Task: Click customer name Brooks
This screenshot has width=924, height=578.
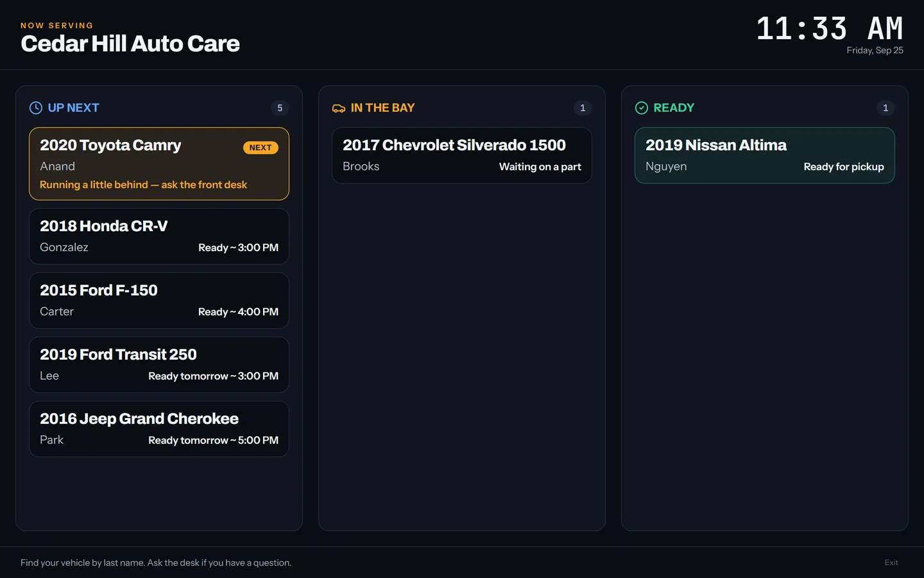Action: click(x=361, y=166)
